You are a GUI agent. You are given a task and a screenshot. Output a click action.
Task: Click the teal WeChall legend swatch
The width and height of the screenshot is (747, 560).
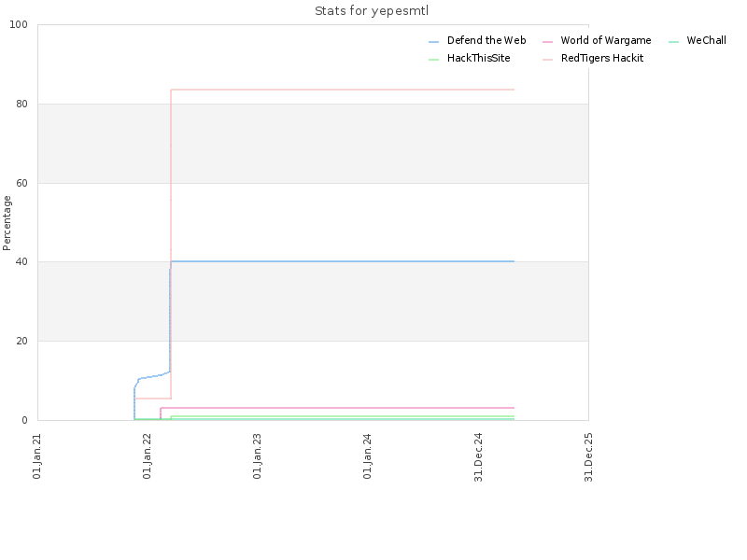(x=673, y=42)
